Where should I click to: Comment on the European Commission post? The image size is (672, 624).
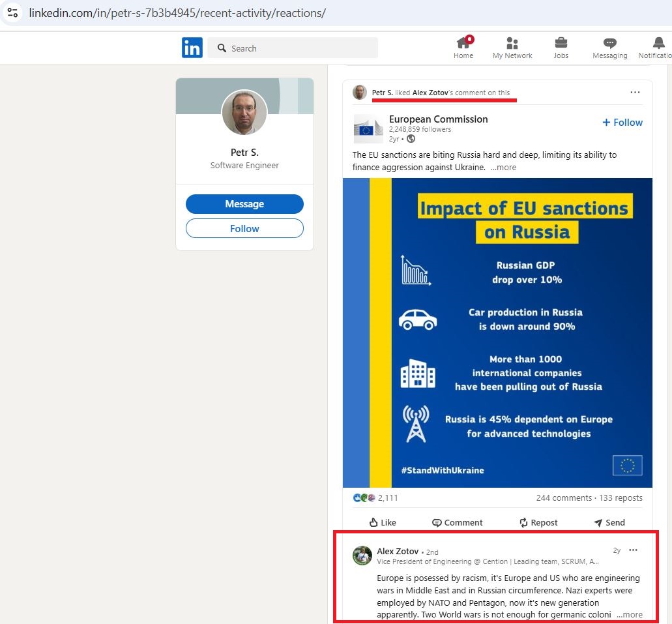point(458,522)
